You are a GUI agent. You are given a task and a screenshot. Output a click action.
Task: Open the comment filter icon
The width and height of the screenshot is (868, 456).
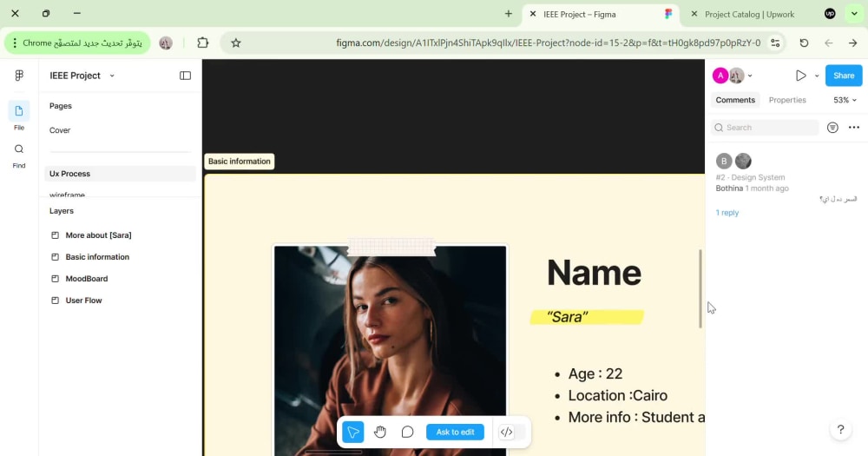pyautogui.click(x=832, y=128)
